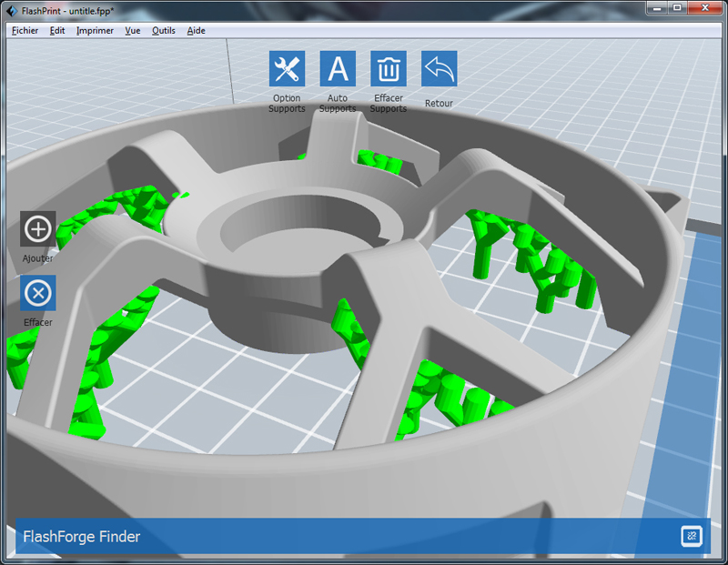Click the Auto Supports icon
The height and width of the screenshot is (565, 728).
pyautogui.click(x=338, y=69)
